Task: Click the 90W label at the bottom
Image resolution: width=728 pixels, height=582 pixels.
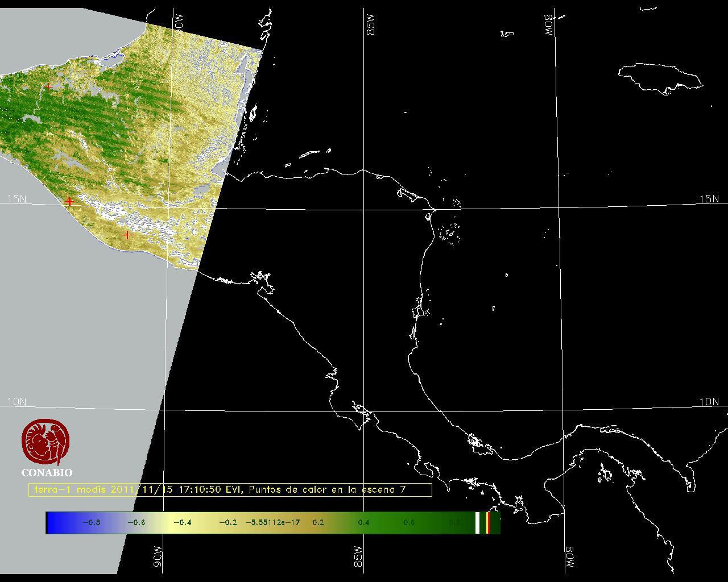Action: 158,557
